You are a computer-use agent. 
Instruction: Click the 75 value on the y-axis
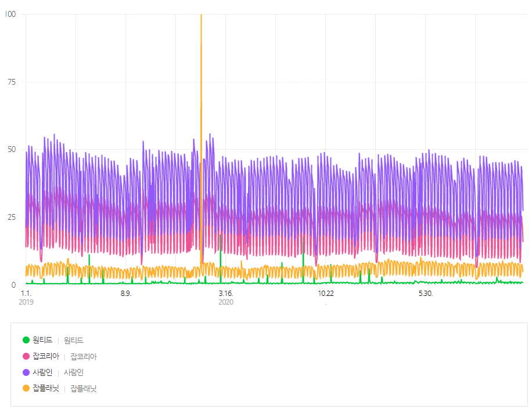tap(12, 82)
